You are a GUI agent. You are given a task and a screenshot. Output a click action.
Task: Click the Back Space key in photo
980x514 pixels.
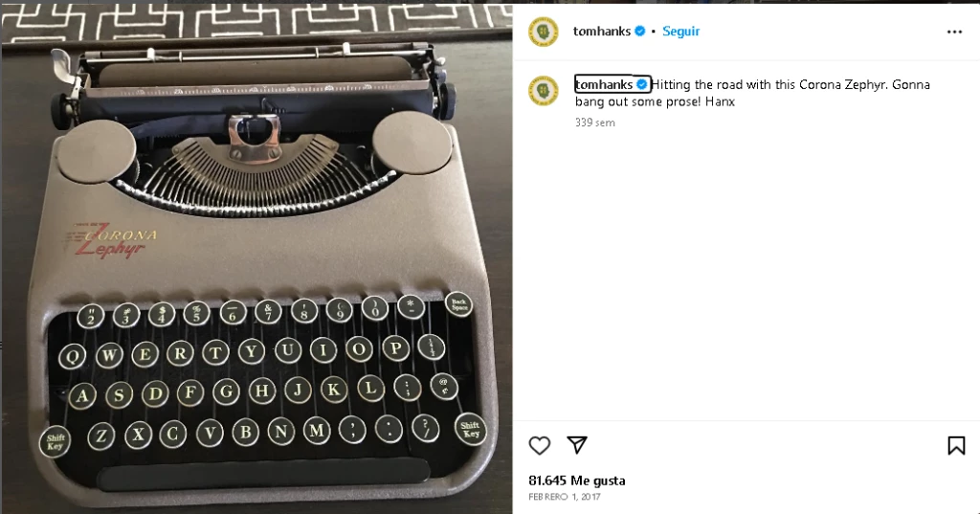click(458, 304)
